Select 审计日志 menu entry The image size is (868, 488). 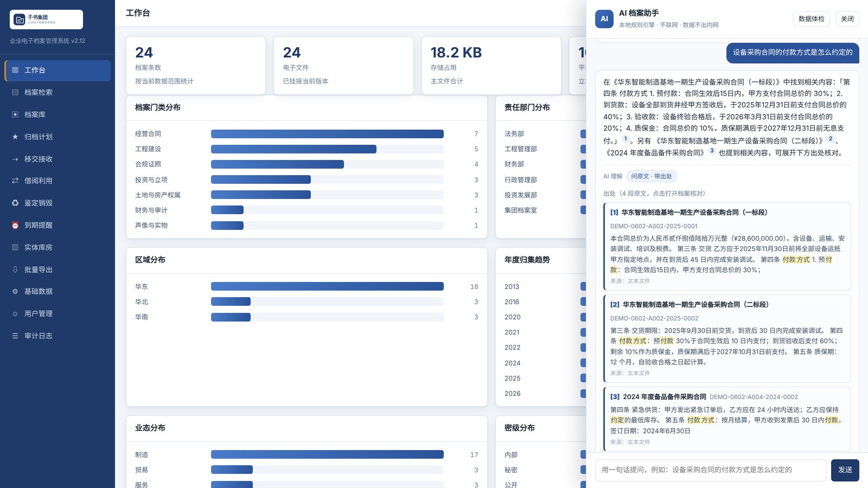coord(58,336)
